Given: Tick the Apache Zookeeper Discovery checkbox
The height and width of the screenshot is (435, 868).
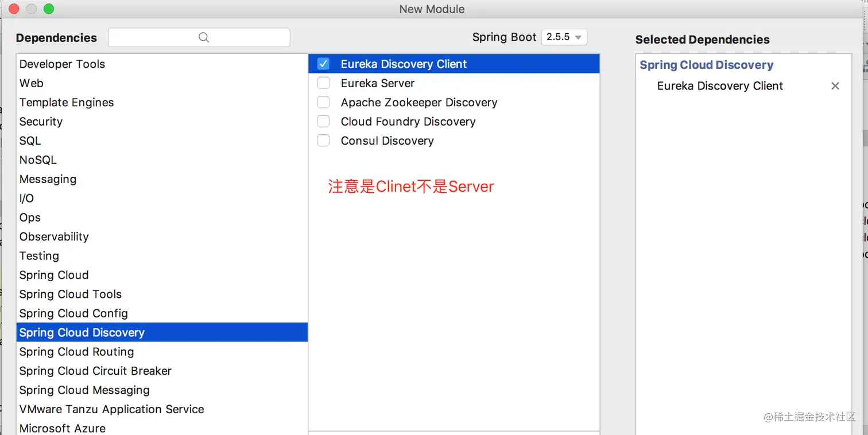Looking at the screenshot, I should click(323, 102).
